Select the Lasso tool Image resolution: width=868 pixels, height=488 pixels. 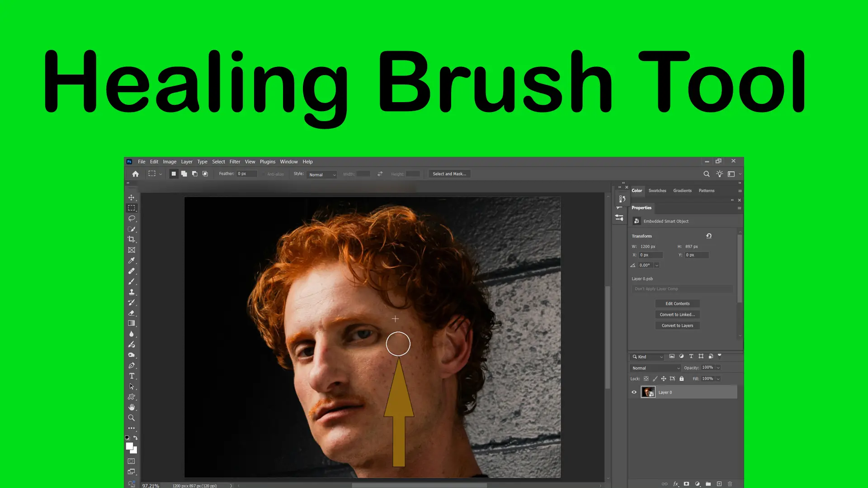pyautogui.click(x=132, y=219)
